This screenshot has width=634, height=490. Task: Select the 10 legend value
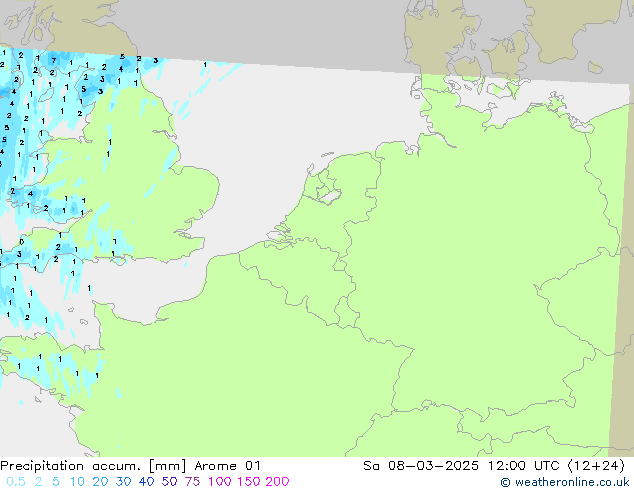77,482
